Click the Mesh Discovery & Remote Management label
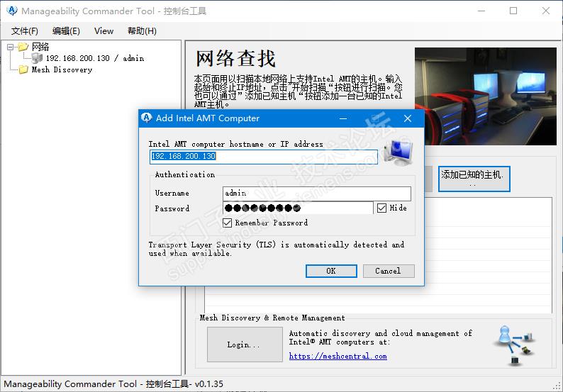This screenshot has height=392, width=563. [272, 318]
